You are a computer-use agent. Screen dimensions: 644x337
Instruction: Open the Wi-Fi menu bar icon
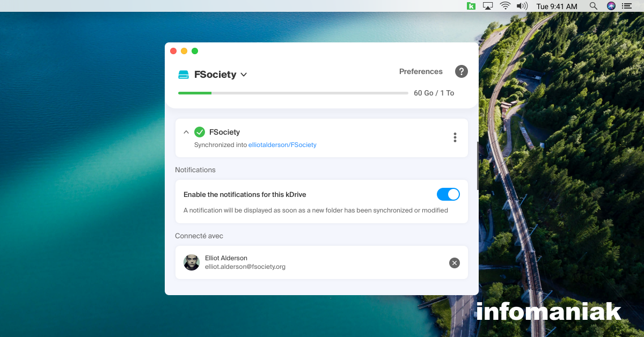click(x=505, y=6)
